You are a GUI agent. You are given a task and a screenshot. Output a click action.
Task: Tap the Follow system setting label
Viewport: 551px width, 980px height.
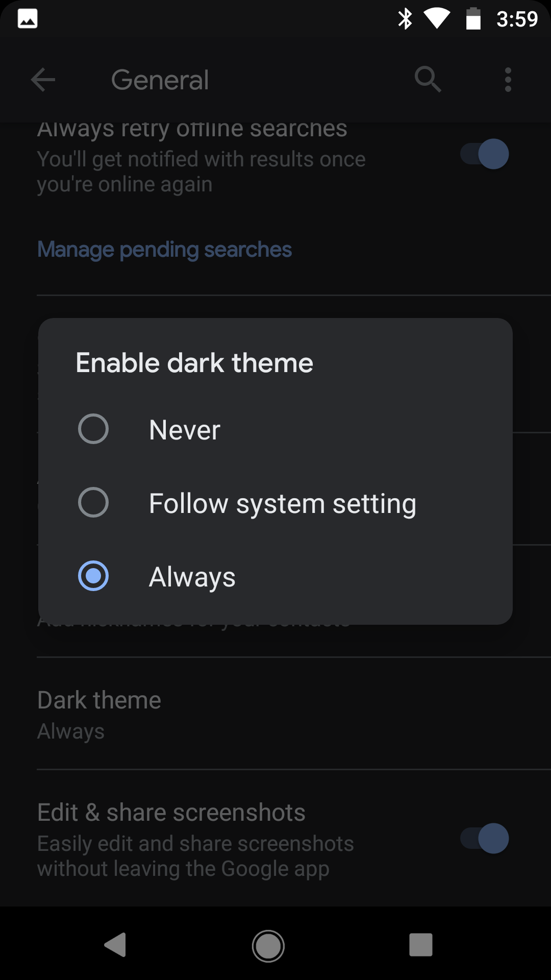coord(282,503)
